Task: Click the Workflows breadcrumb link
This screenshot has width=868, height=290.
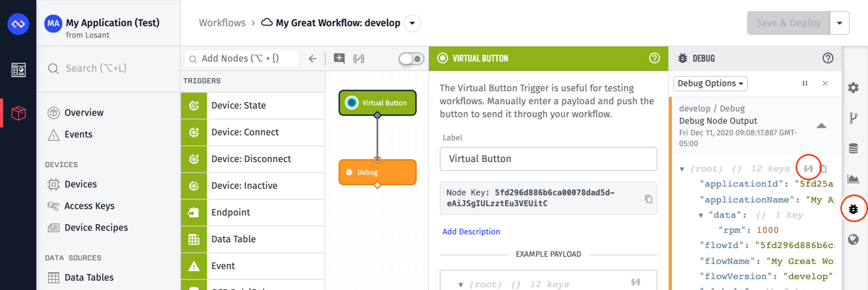Action: coord(222,23)
